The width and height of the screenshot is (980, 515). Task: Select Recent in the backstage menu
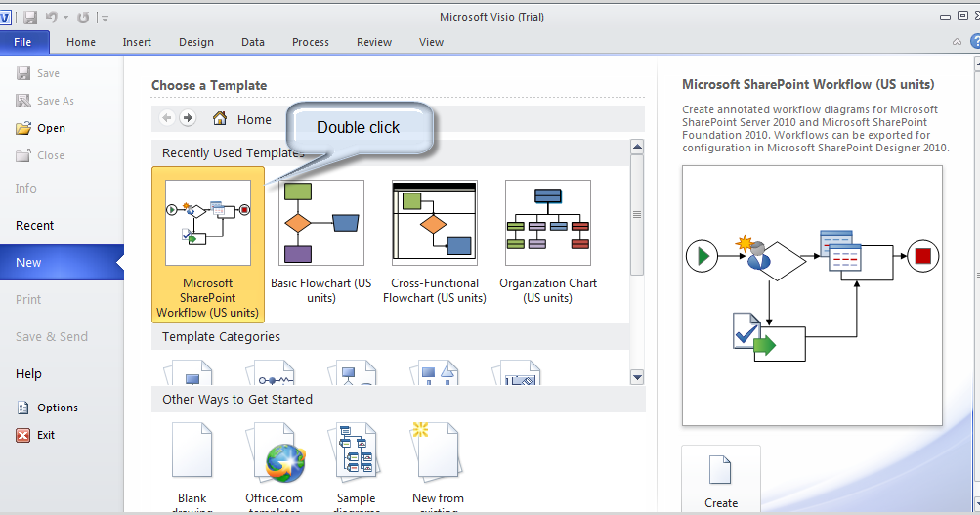tap(35, 225)
